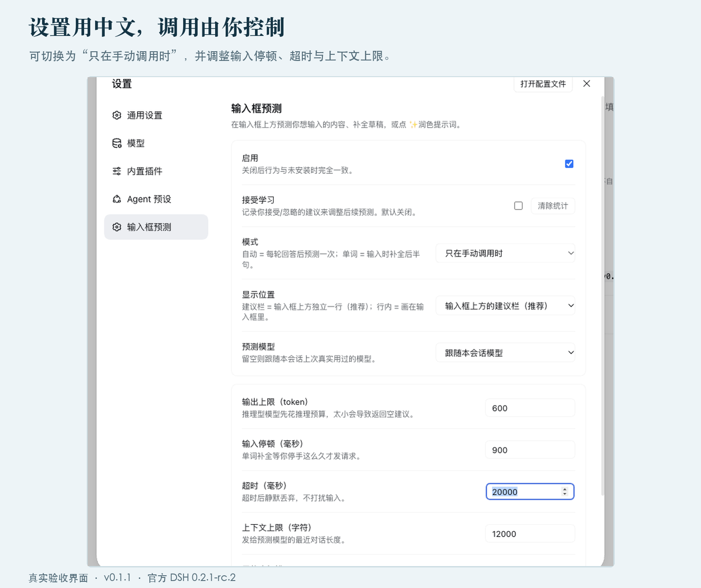Click the icon beside Agent 预设
Viewport: 701px width, 588px height.
pos(117,199)
